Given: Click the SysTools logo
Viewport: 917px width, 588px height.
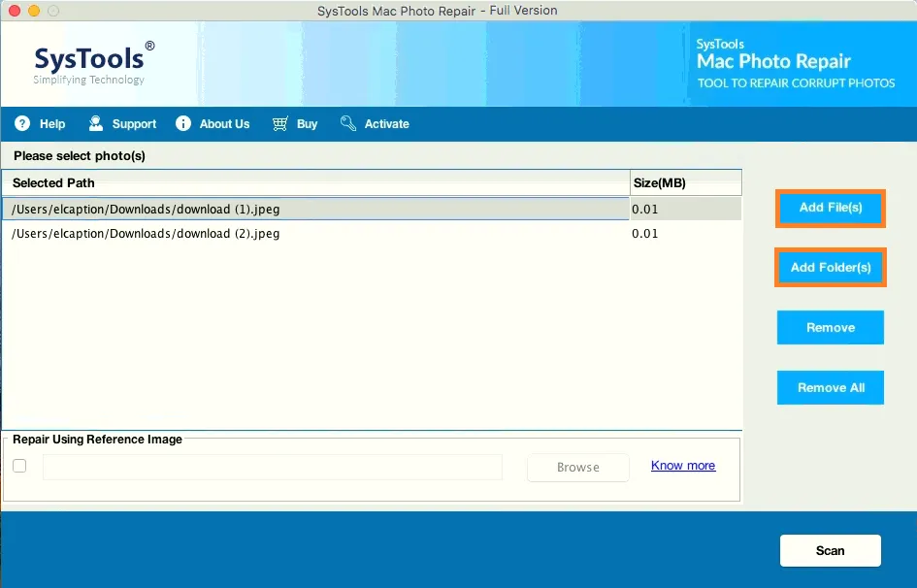Looking at the screenshot, I should coord(93,63).
